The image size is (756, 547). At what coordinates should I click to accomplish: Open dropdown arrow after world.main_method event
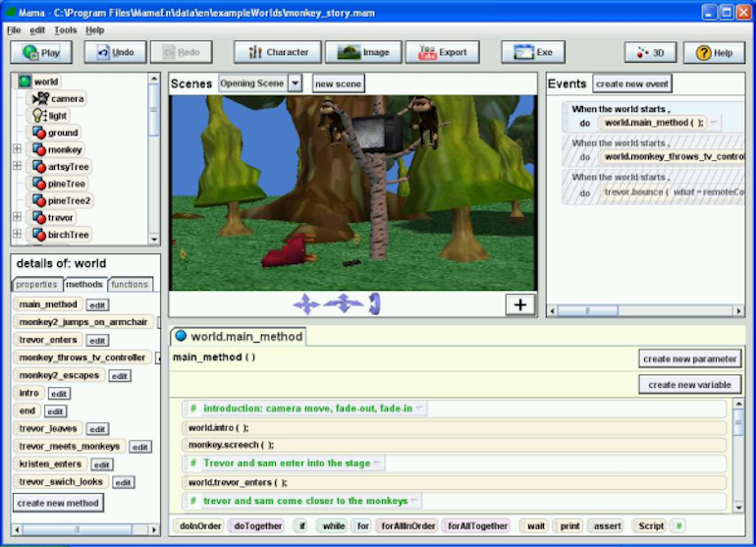pos(714,123)
